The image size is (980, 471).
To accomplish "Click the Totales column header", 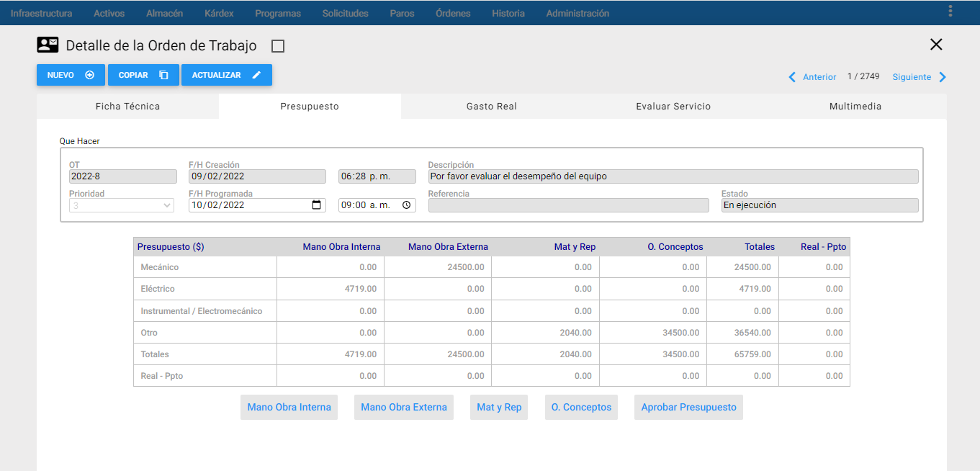I will [760, 247].
